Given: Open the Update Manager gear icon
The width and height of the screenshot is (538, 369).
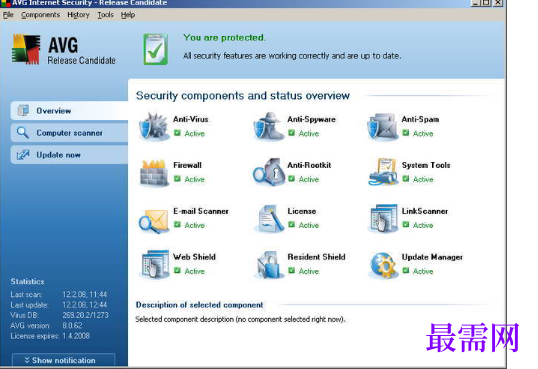Looking at the screenshot, I should click(x=383, y=265).
